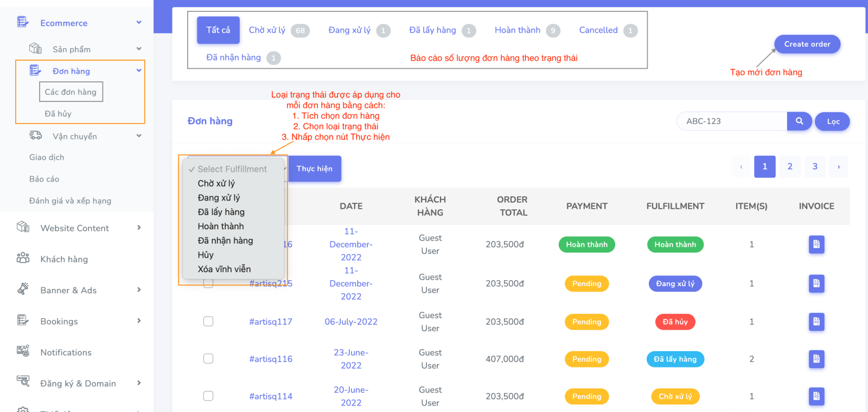Screen dimensions: 868x412
Task: Collapse the Ecommerce section chevron
Action: coord(139,23)
